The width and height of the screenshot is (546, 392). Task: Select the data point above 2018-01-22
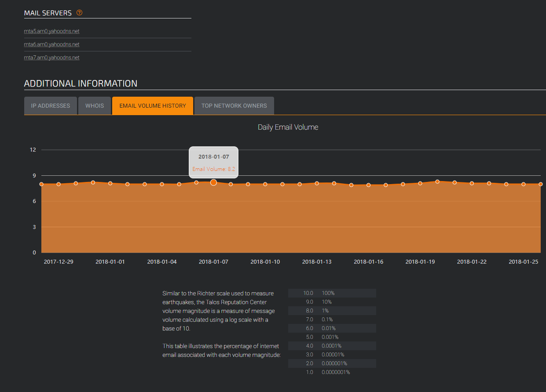pos(472,183)
